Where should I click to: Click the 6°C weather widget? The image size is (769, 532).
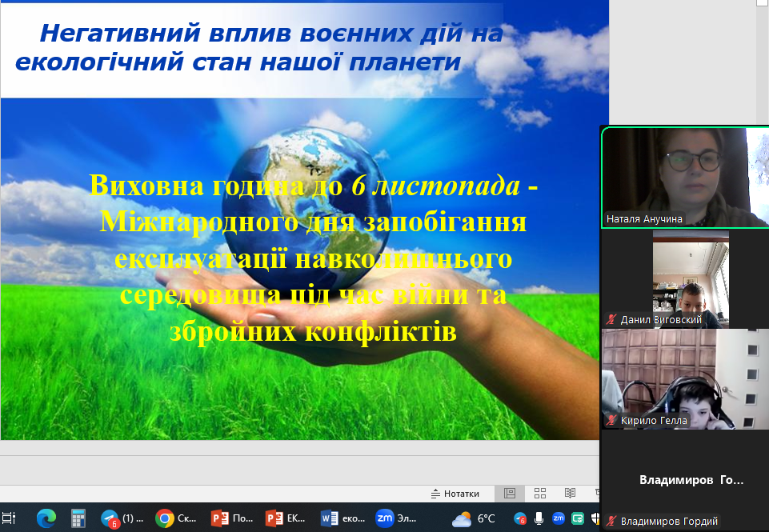[x=475, y=518]
